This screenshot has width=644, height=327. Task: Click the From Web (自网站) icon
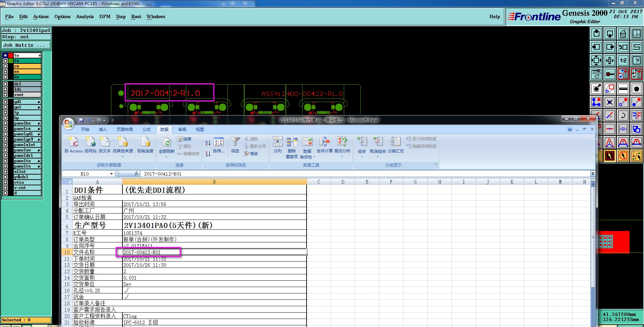91,145
